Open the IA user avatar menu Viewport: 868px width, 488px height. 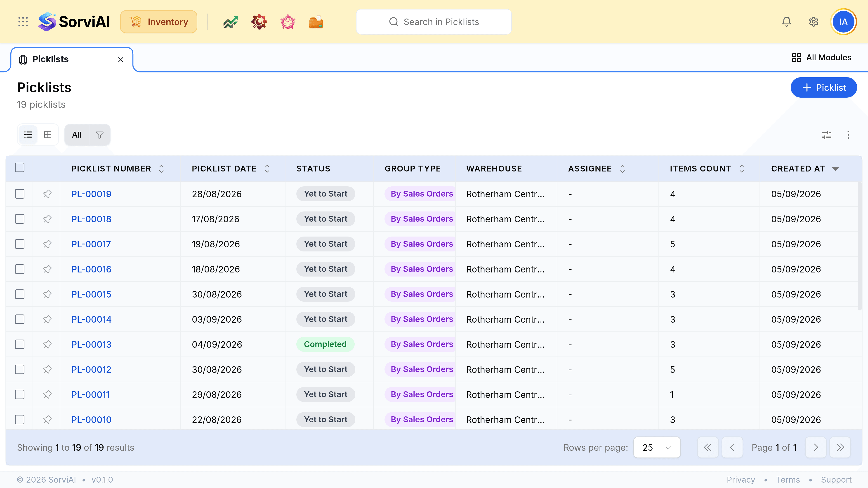[x=843, y=22]
